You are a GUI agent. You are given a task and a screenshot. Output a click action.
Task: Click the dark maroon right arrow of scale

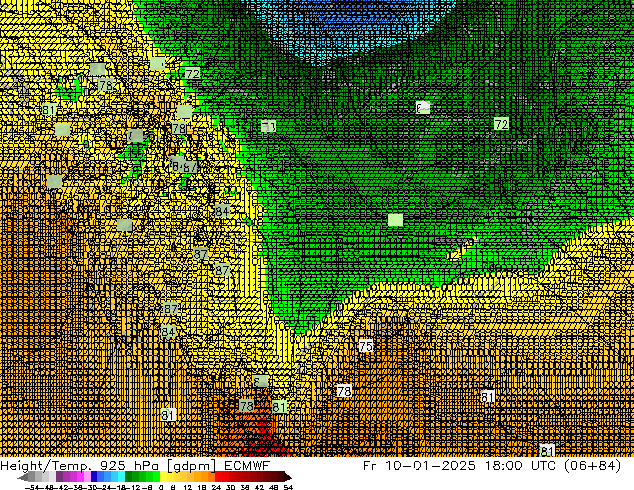point(288,477)
